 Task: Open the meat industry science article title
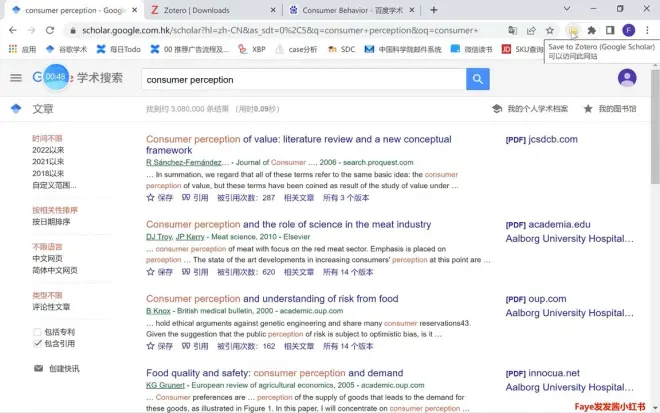[x=289, y=224]
